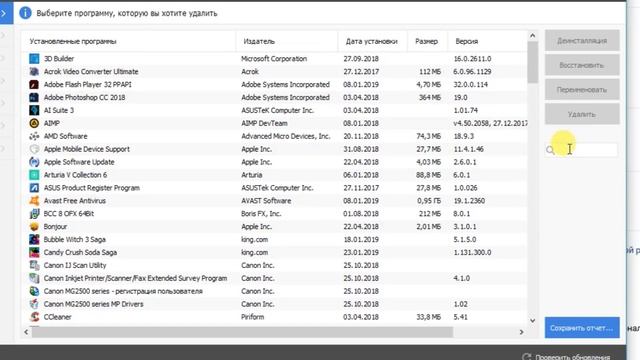
Task: Select size value 364 МБ
Action: click(429, 98)
